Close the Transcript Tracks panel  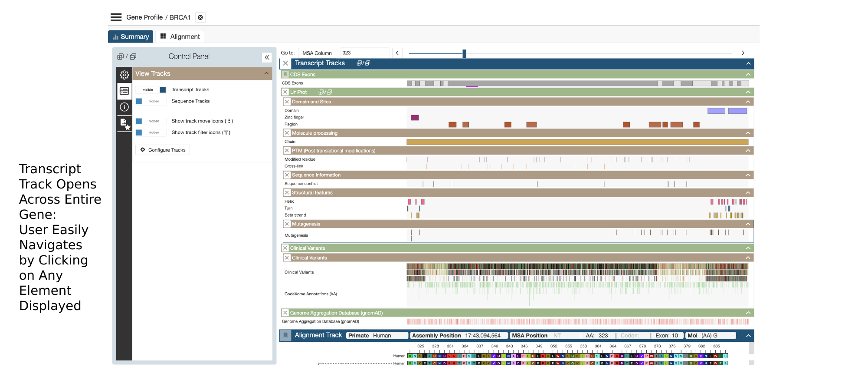[285, 63]
